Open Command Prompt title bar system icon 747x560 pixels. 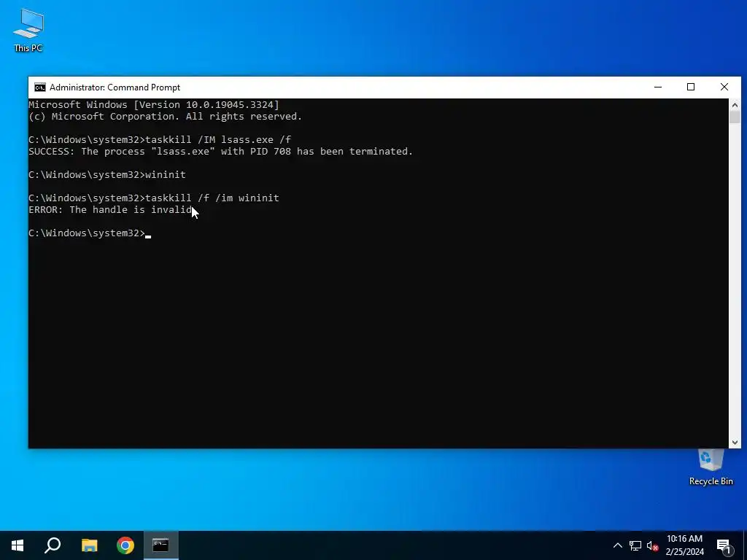click(x=40, y=87)
